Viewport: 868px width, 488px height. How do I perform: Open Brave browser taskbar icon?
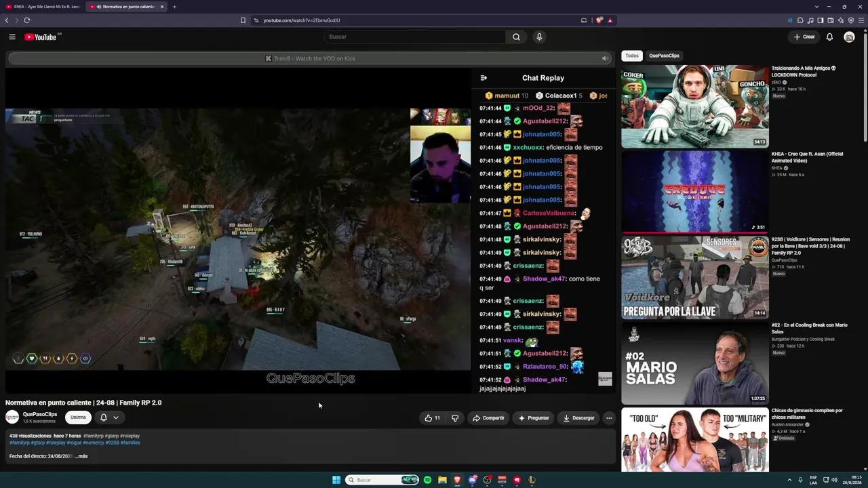[457, 480]
